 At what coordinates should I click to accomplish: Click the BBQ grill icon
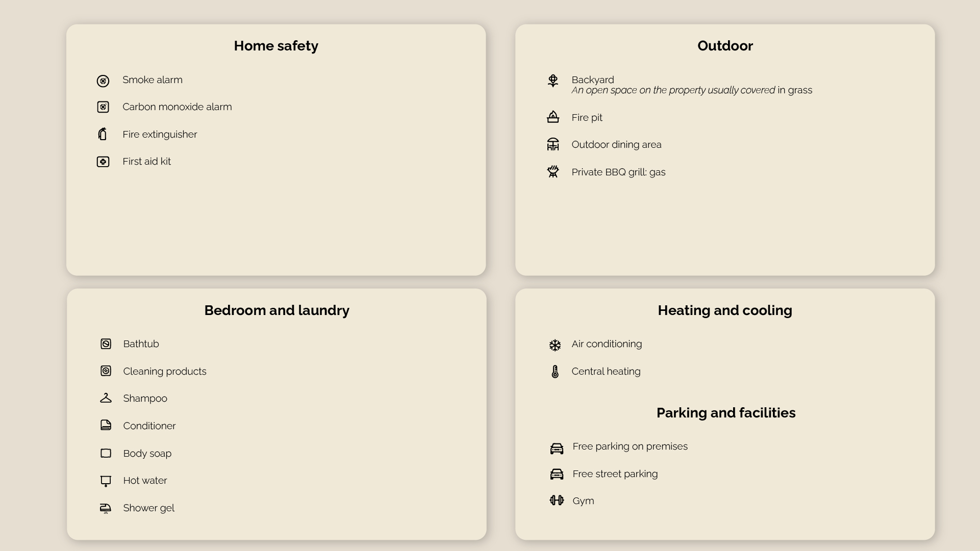(553, 172)
